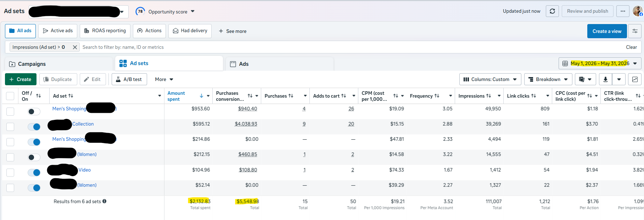Sort by Off/On column arrows
The height and width of the screenshot is (220, 644).
pos(38,96)
